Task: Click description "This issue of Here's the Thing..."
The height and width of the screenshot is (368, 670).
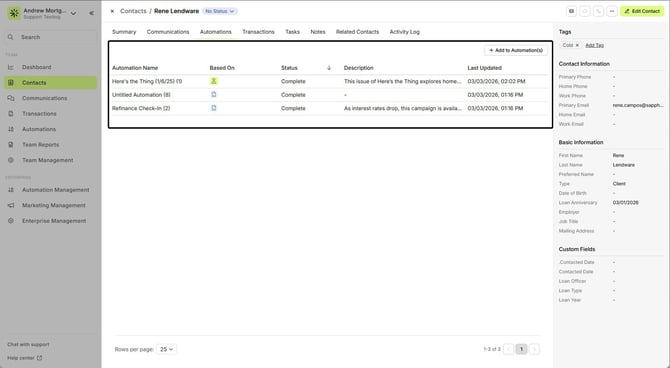Action: (x=403, y=81)
